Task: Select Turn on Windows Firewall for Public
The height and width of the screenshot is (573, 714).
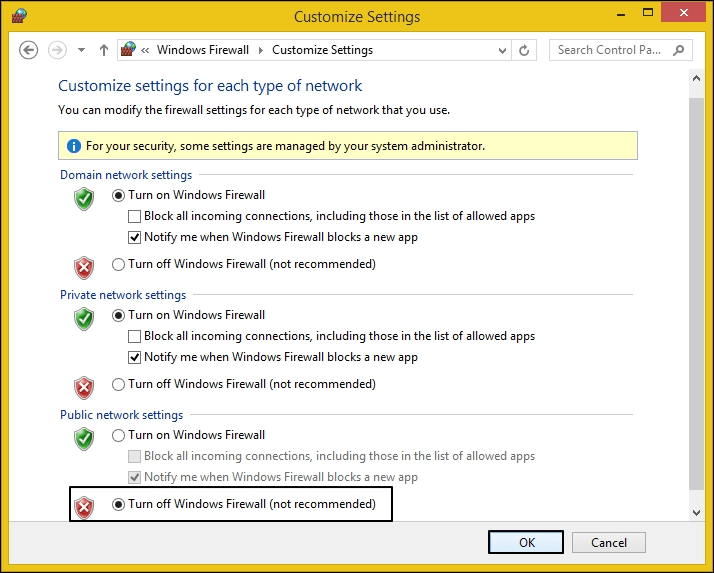Action: (188, 435)
